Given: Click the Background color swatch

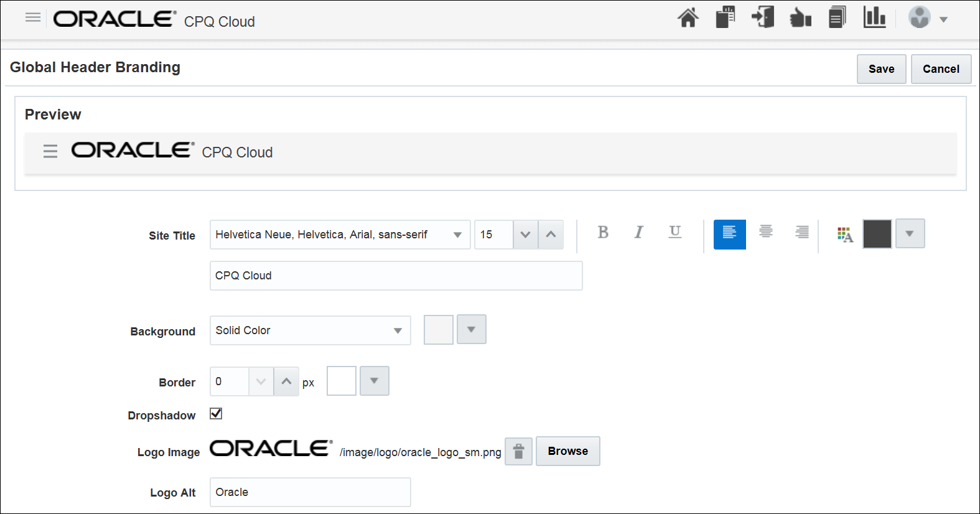Looking at the screenshot, I should (x=439, y=330).
